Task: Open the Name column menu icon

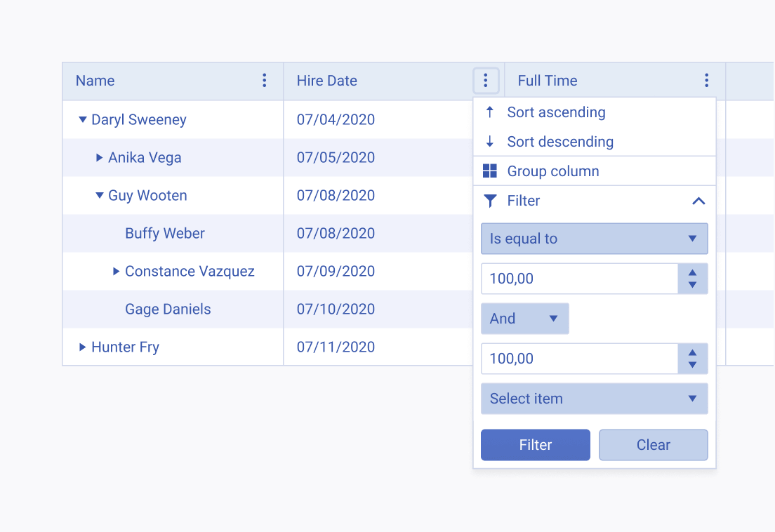Action: point(265,81)
